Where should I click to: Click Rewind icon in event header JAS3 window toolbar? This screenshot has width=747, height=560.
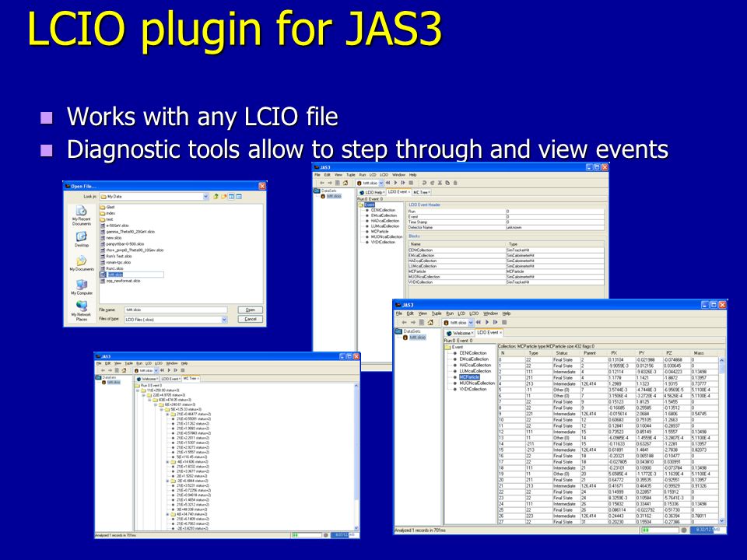[x=388, y=183]
